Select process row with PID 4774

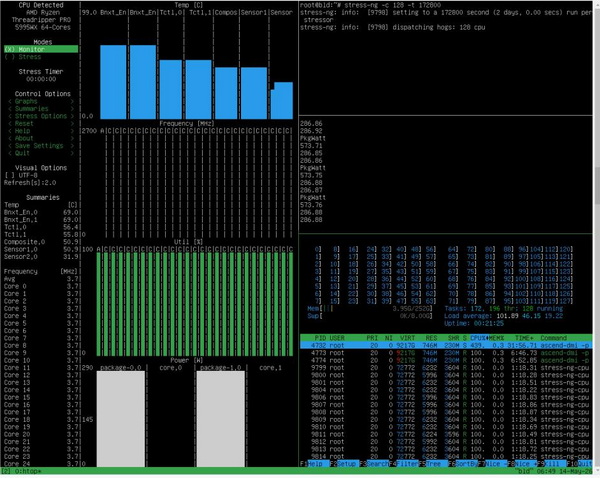[446, 360]
